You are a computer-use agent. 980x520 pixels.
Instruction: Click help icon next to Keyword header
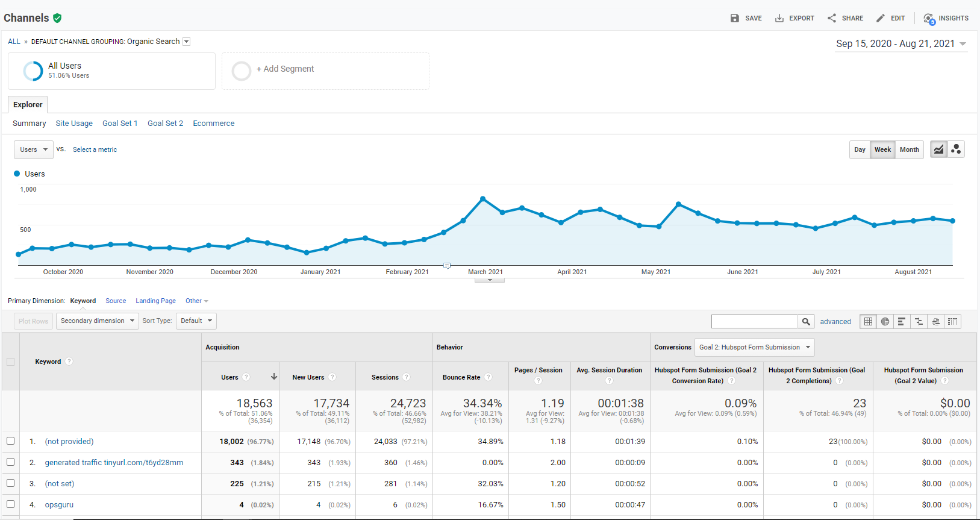tap(69, 362)
